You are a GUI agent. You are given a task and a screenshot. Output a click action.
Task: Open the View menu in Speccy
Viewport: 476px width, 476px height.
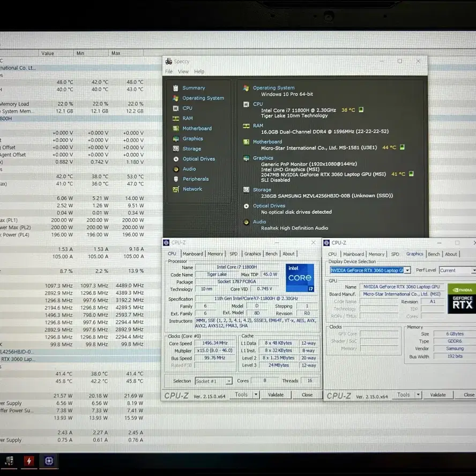(x=183, y=72)
